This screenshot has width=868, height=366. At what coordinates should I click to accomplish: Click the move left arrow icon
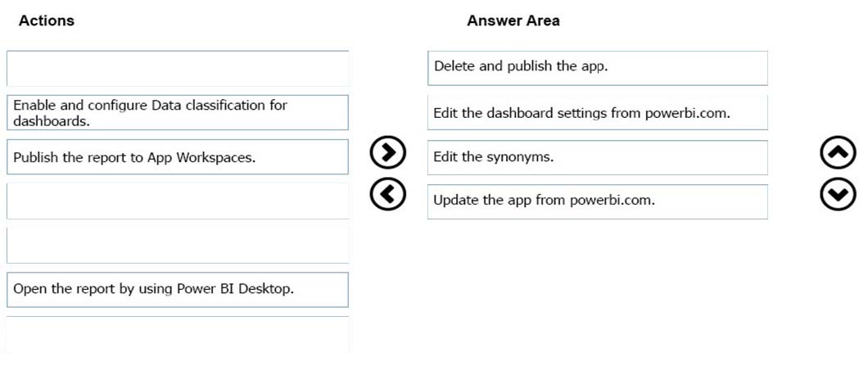click(x=387, y=195)
